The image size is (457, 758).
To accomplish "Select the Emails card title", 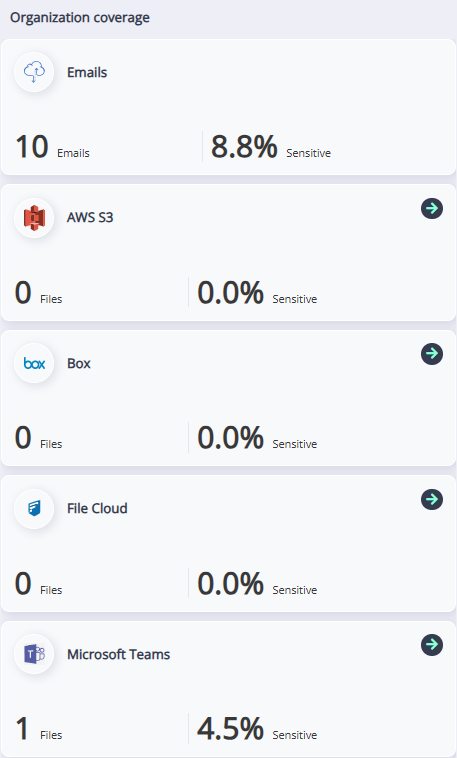I will pos(87,73).
